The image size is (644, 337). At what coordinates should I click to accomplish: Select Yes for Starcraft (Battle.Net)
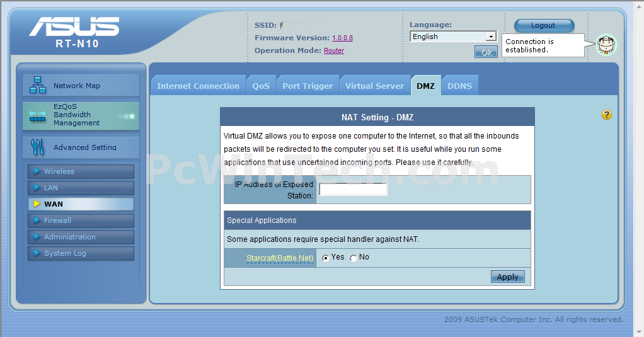(326, 258)
